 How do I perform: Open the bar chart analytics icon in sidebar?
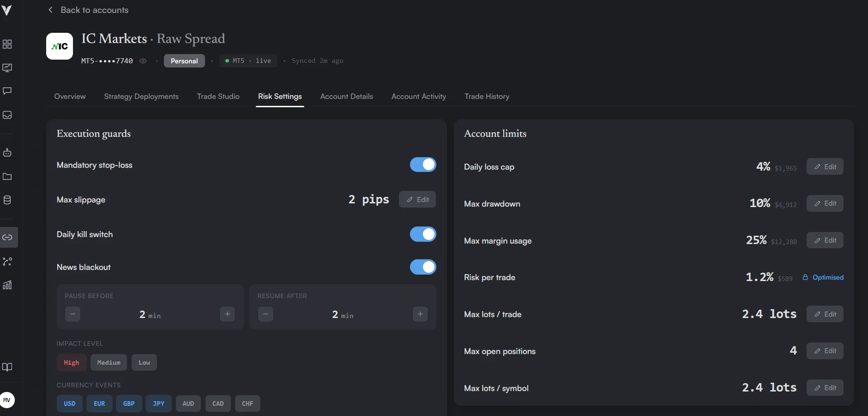pyautogui.click(x=7, y=285)
